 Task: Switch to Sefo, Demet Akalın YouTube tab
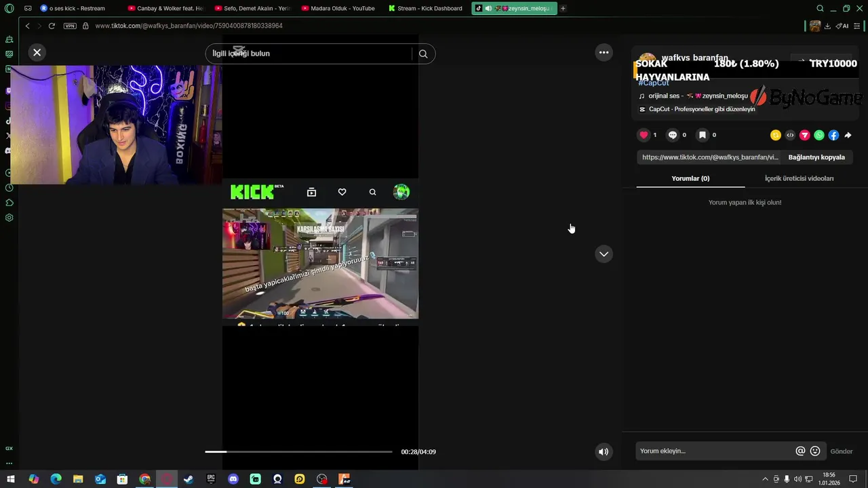pos(252,8)
